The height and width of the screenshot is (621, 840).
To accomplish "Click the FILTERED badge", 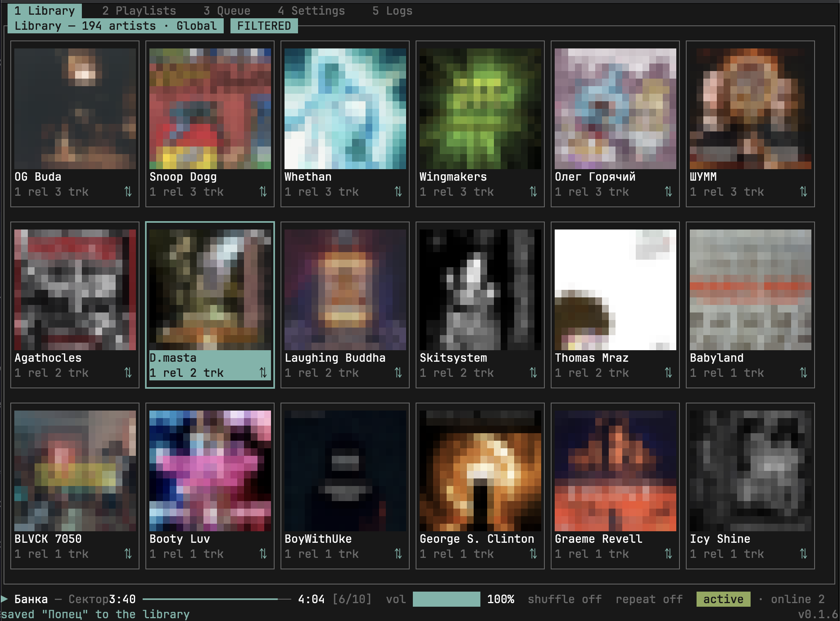I will tap(264, 26).
